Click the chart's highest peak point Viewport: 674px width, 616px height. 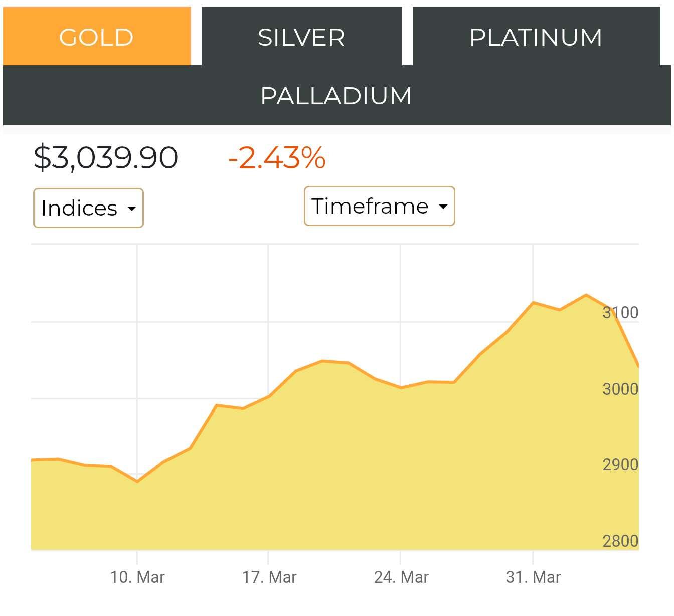[x=586, y=295]
